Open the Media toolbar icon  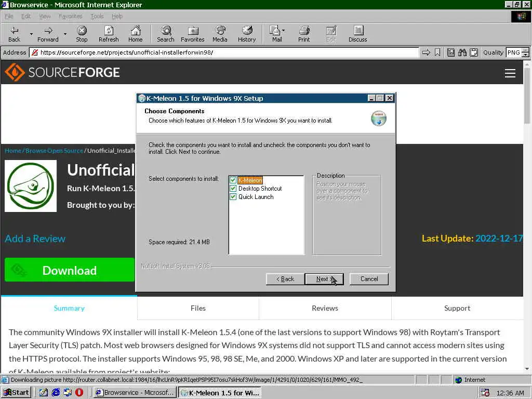point(220,34)
